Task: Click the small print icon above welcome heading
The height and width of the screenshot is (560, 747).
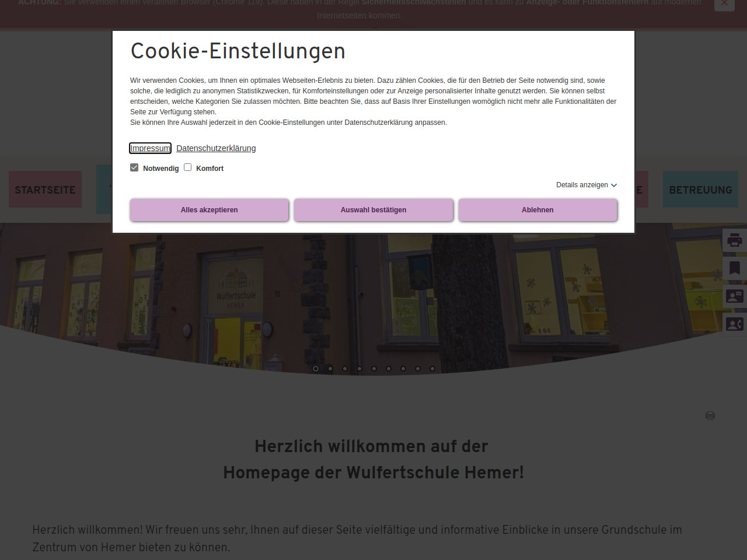Action: [710, 415]
